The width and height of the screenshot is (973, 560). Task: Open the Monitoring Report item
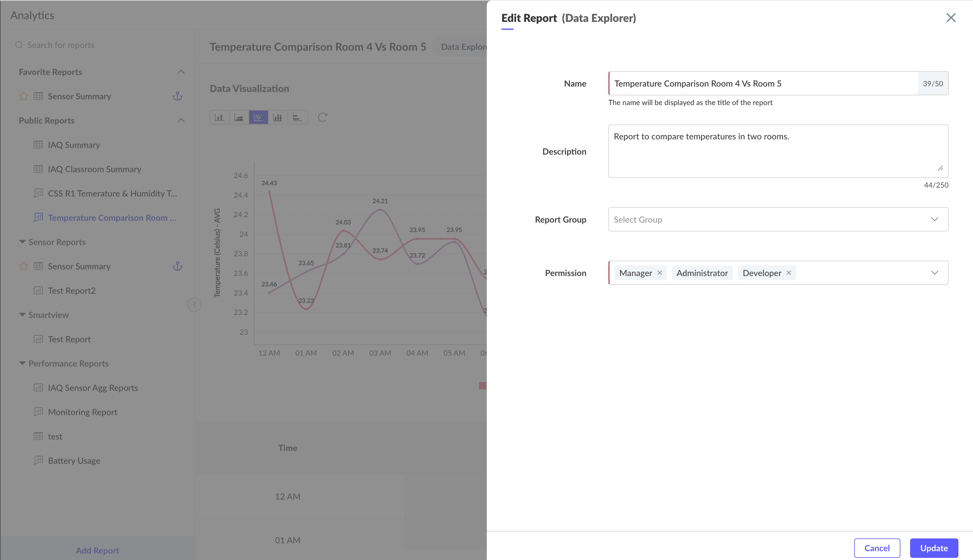82,412
